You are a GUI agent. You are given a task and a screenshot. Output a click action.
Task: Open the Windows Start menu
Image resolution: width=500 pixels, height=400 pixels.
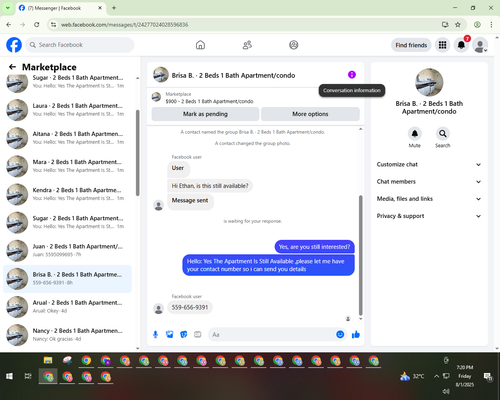tap(9, 376)
